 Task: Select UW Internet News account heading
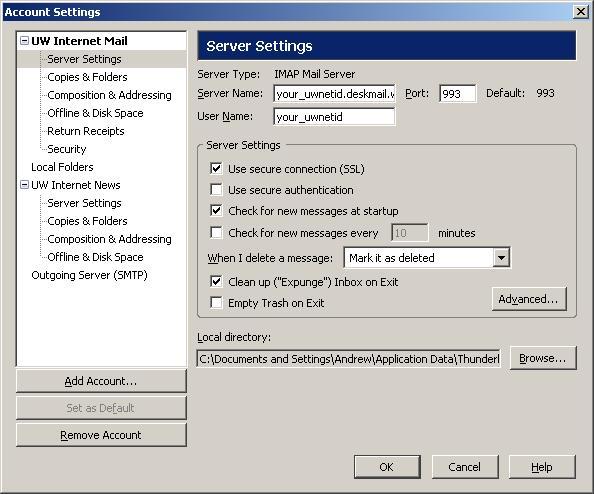tap(76, 185)
